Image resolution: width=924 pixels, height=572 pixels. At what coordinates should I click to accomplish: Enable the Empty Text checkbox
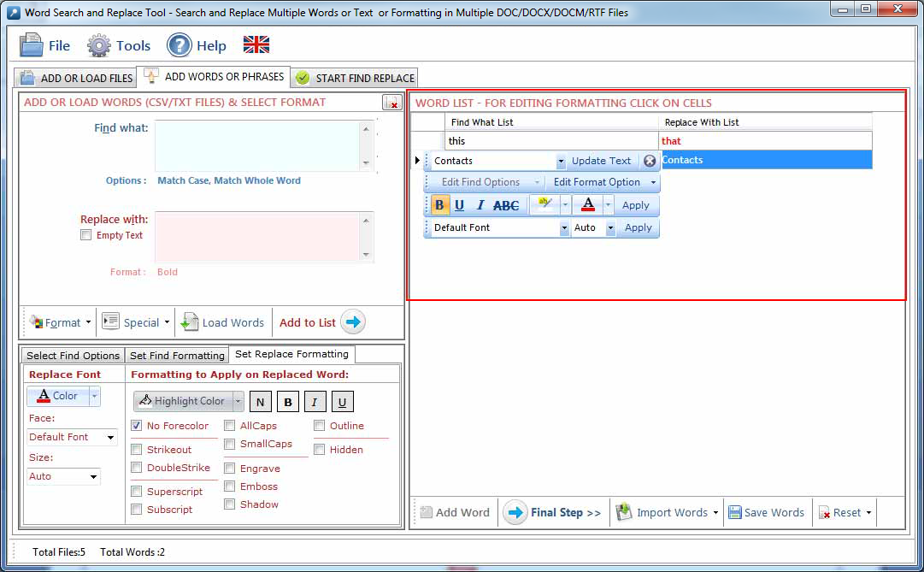pyautogui.click(x=86, y=235)
